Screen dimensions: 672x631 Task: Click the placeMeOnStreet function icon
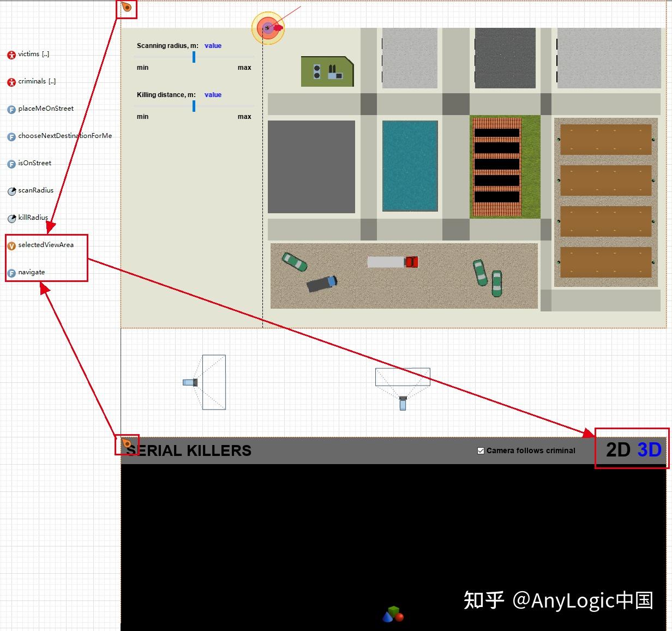(x=11, y=109)
